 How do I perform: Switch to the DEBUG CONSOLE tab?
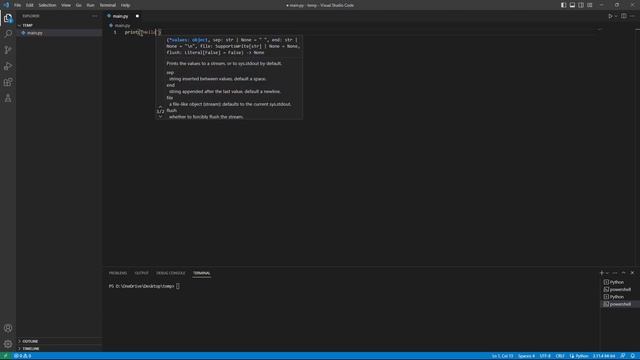click(171, 273)
